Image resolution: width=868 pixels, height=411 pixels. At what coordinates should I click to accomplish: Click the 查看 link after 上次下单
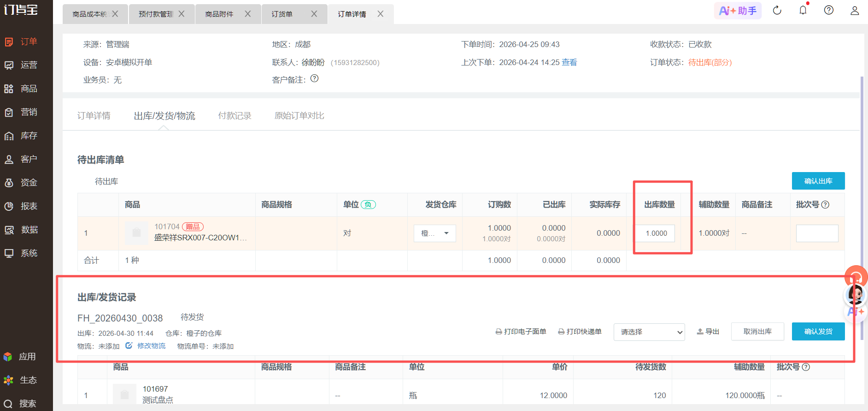click(x=569, y=62)
